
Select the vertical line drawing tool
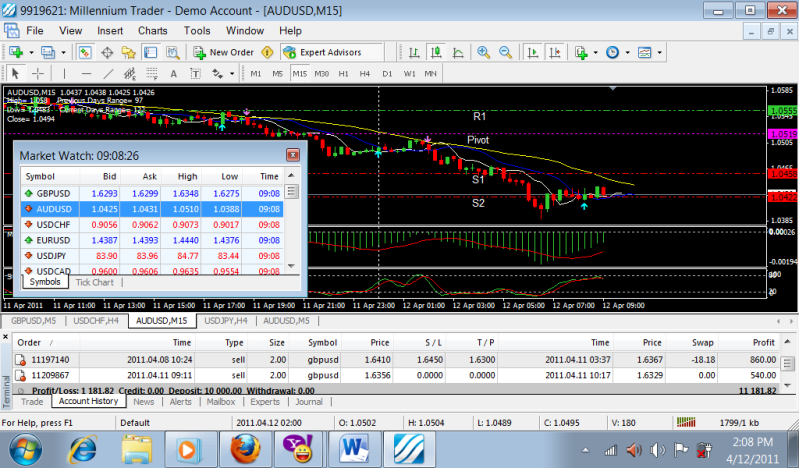click(x=64, y=74)
